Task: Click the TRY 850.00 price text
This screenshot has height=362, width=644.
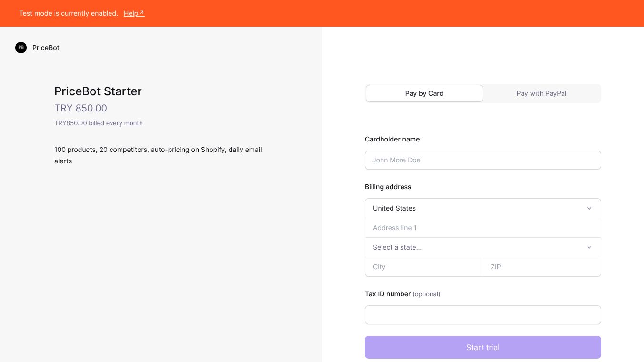Action: coord(80,108)
